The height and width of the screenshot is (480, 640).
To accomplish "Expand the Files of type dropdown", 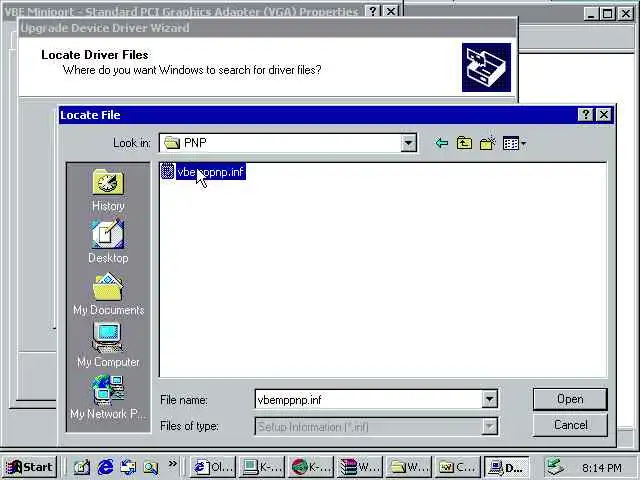I will click(489, 427).
